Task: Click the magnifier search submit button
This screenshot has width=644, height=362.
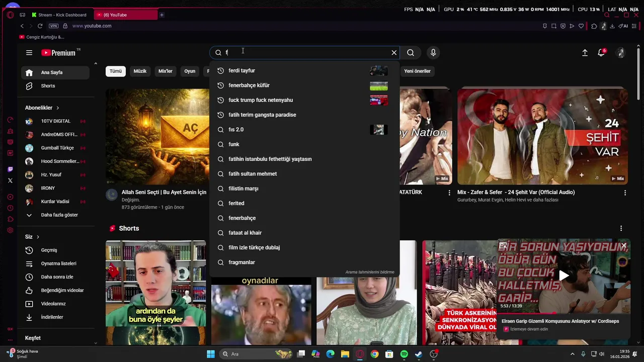Action: pos(411,52)
